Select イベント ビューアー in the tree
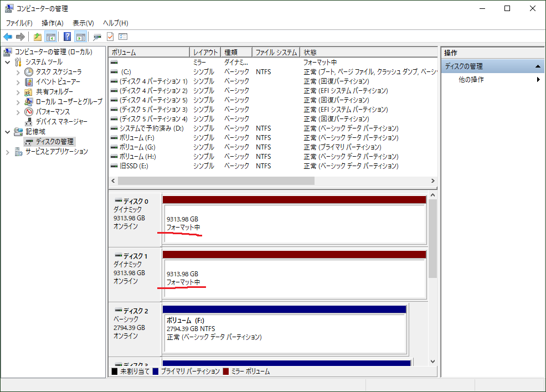 click(x=58, y=82)
